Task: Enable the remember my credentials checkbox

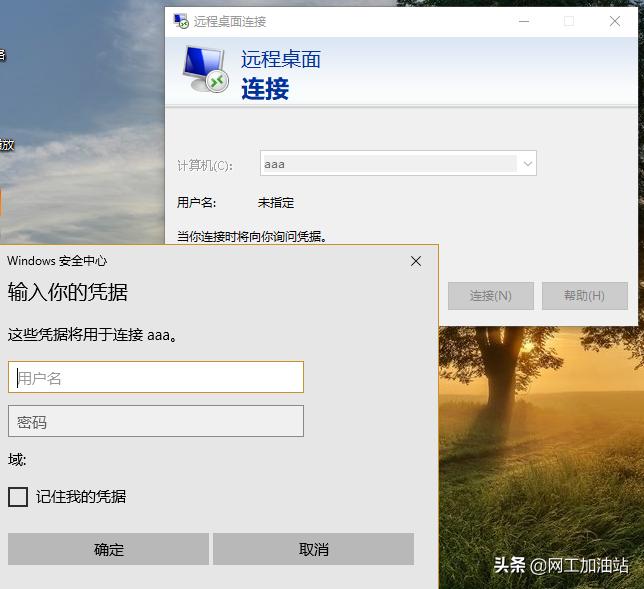Action: pos(18,497)
